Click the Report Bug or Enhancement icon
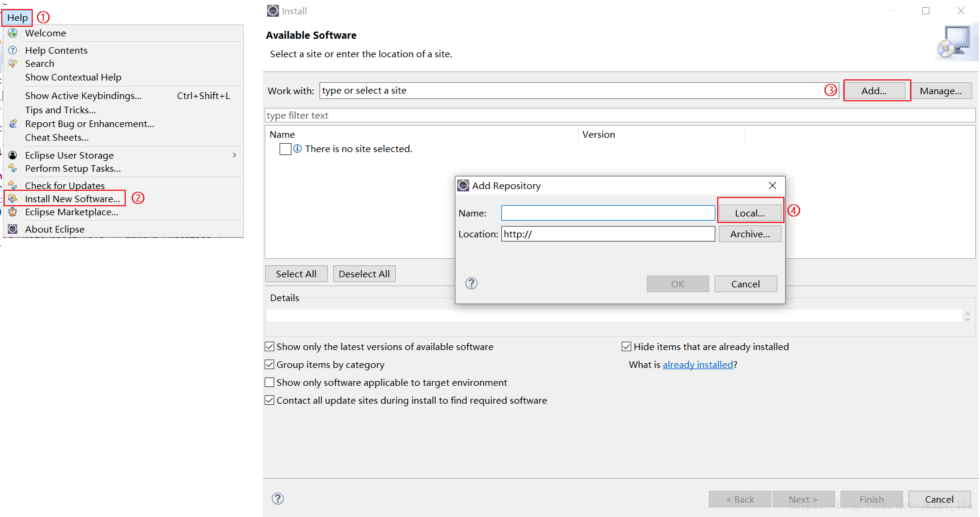This screenshot has width=980, height=517. (13, 123)
